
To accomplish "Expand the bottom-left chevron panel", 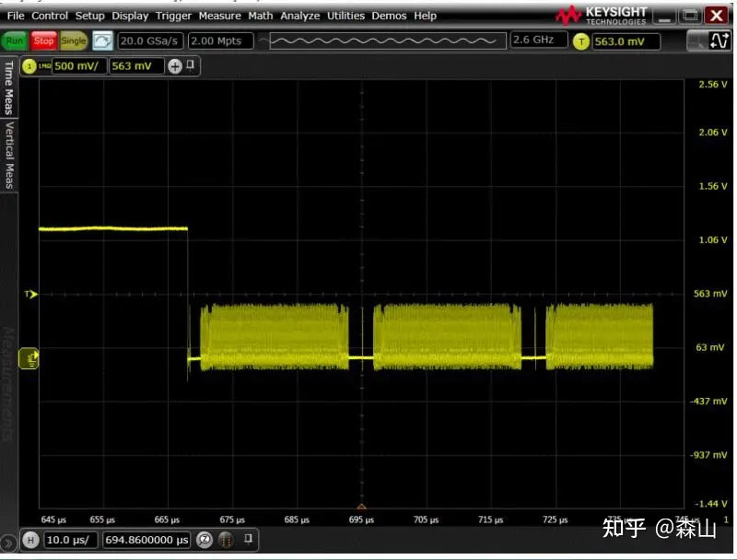I will click(7, 543).
